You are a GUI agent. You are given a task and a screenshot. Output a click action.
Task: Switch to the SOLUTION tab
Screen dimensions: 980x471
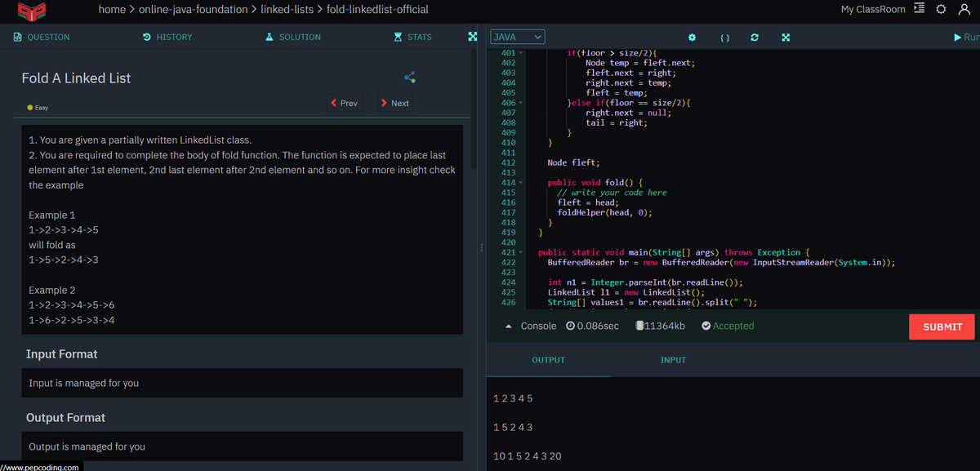(x=293, y=37)
